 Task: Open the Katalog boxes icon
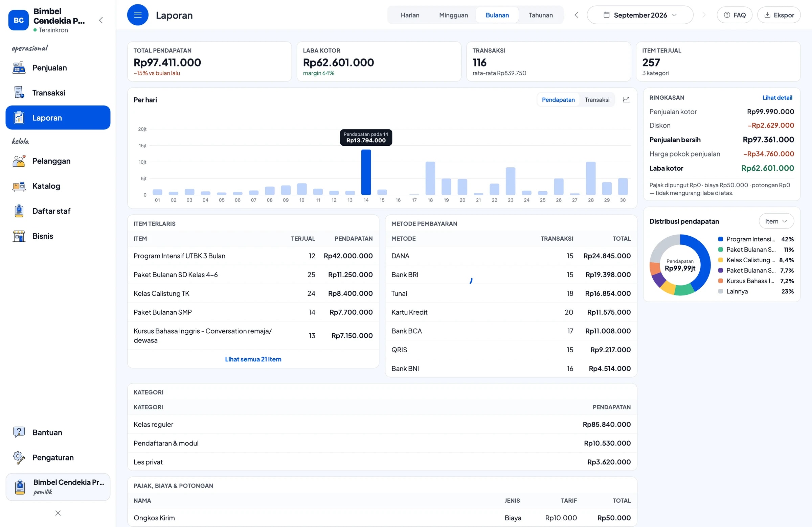click(x=19, y=186)
